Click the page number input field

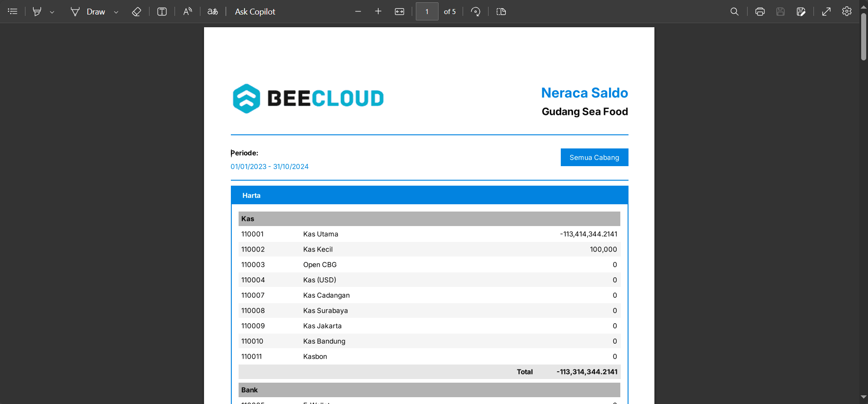[x=427, y=11]
